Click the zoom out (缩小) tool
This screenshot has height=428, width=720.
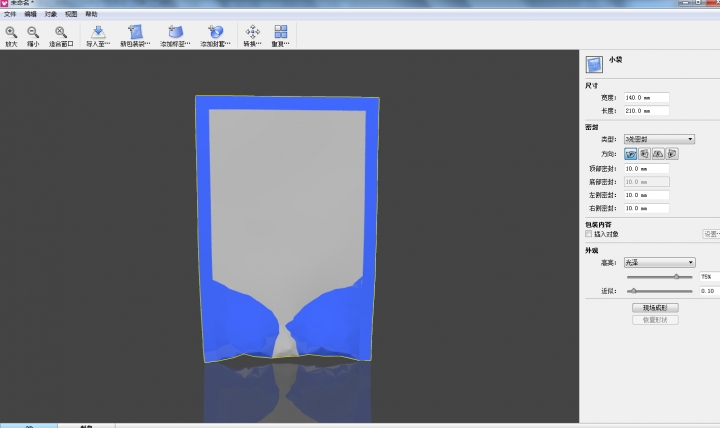[x=34, y=33]
